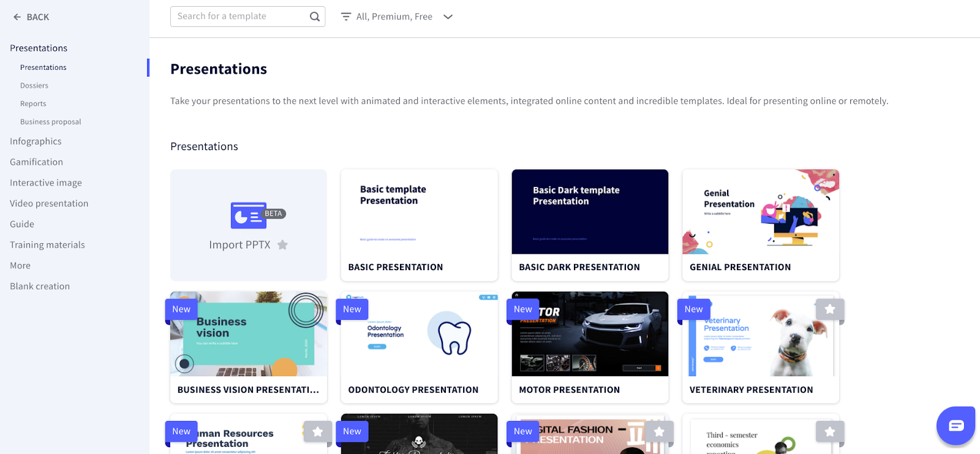The width and height of the screenshot is (980, 454).
Task: Click the star beside Import PPTX
Action: tap(282, 245)
